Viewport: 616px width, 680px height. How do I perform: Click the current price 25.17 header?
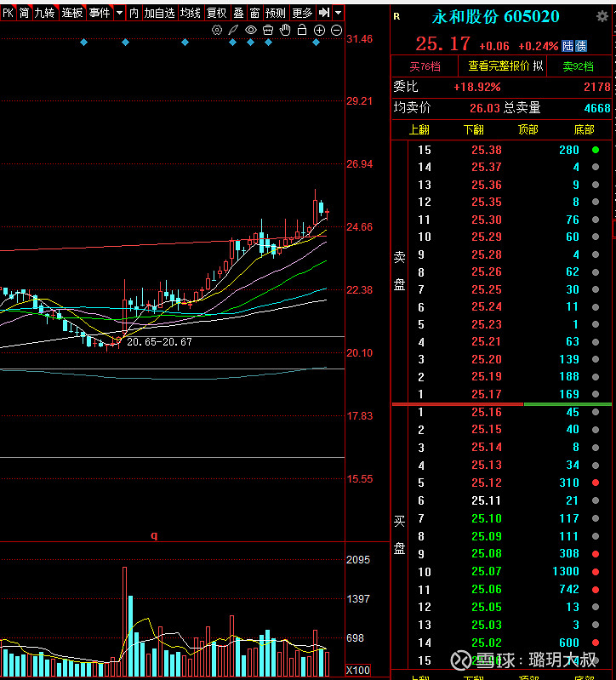pyautogui.click(x=442, y=43)
